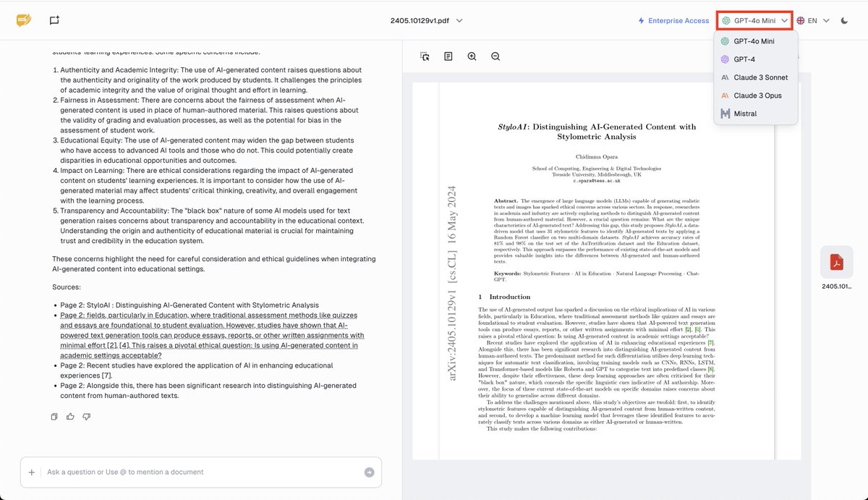Open the attachment plus icon in the chat box
This screenshot has height=500, width=868.
click(x=32, y=472)
